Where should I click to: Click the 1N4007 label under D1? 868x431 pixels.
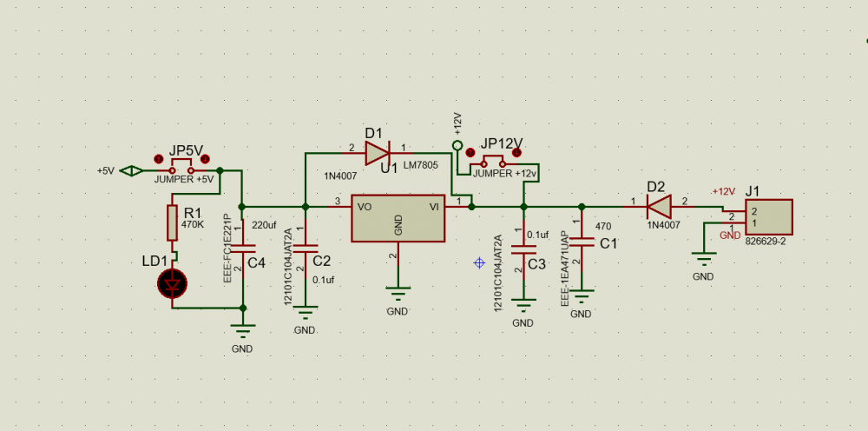coord(340,176)
